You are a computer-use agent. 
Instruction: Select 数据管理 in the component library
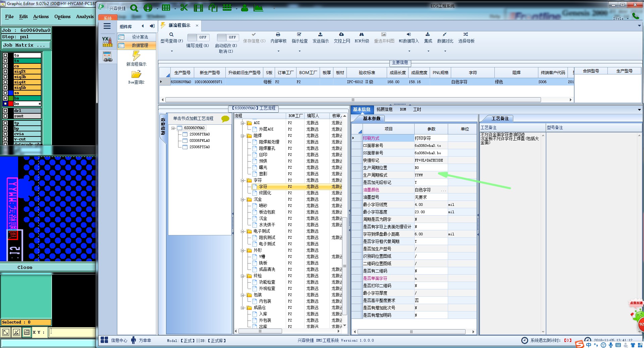(x=137, y=45)
